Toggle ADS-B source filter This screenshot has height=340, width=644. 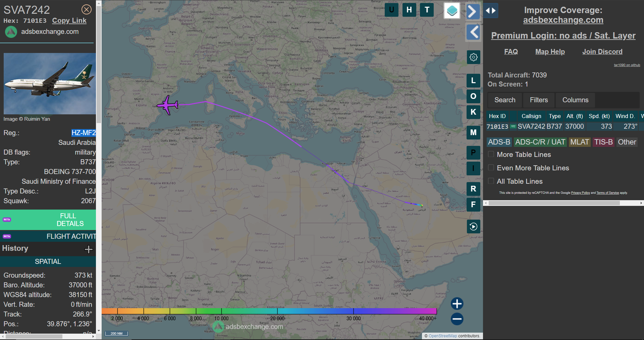499,142
